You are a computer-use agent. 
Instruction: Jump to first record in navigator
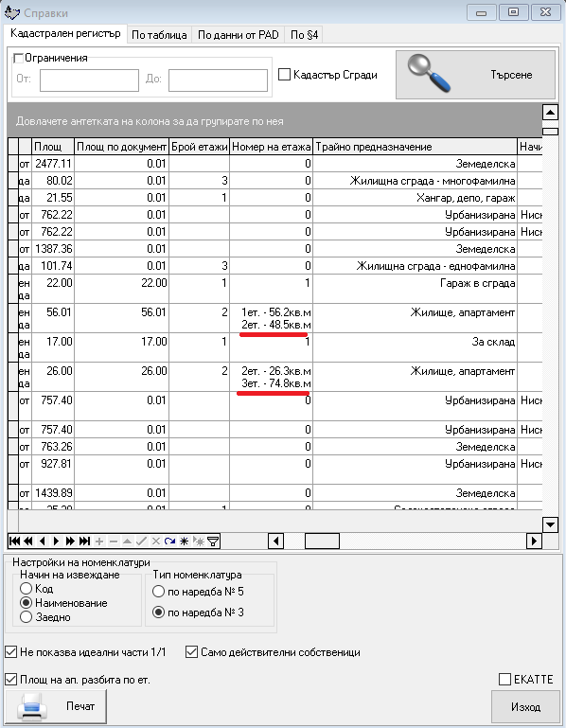click(x=14, y=541)
